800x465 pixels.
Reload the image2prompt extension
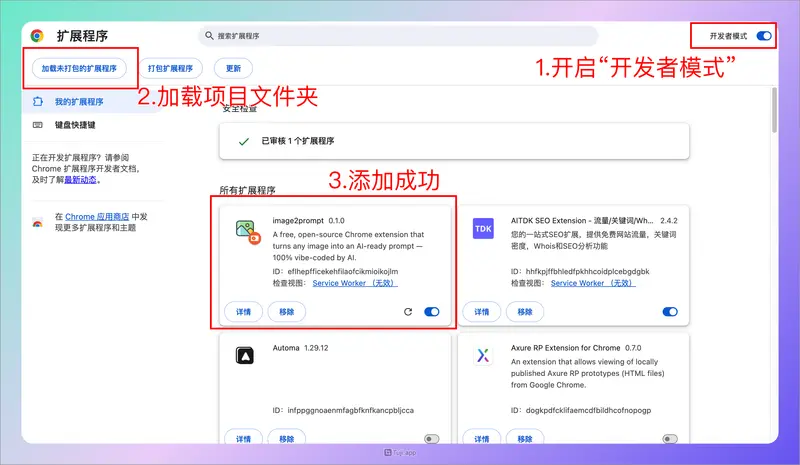tap(408, 312)
